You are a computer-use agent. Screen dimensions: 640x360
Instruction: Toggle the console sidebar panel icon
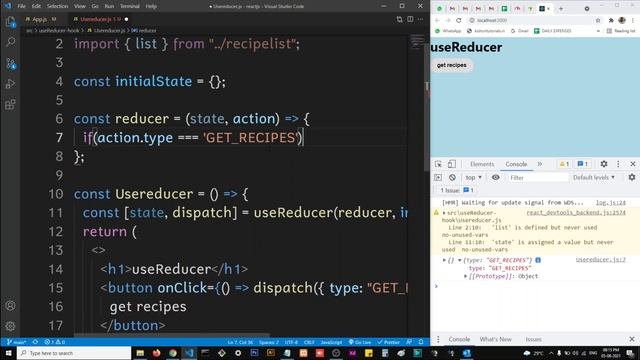438,178
